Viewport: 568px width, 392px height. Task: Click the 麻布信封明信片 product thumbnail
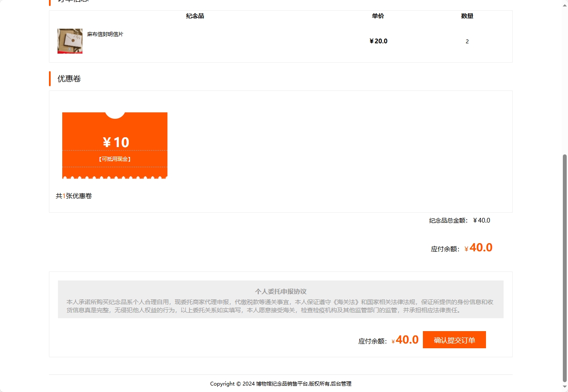tap(70, 41)
